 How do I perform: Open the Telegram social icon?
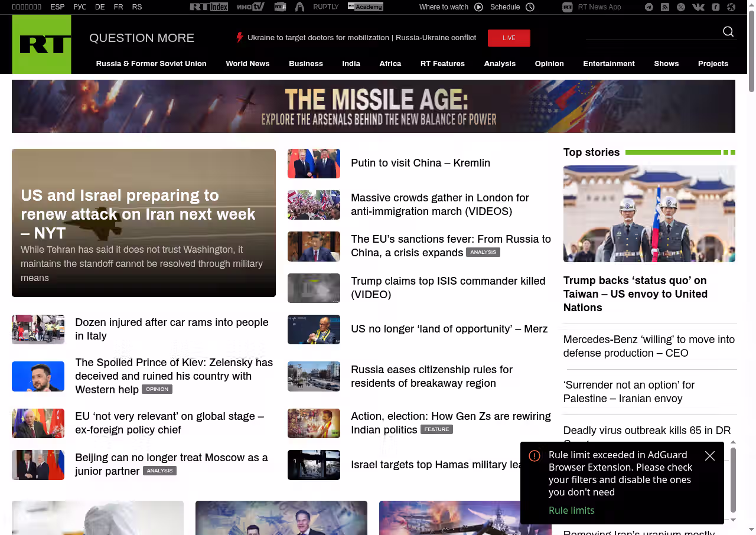tap(649, 7)
